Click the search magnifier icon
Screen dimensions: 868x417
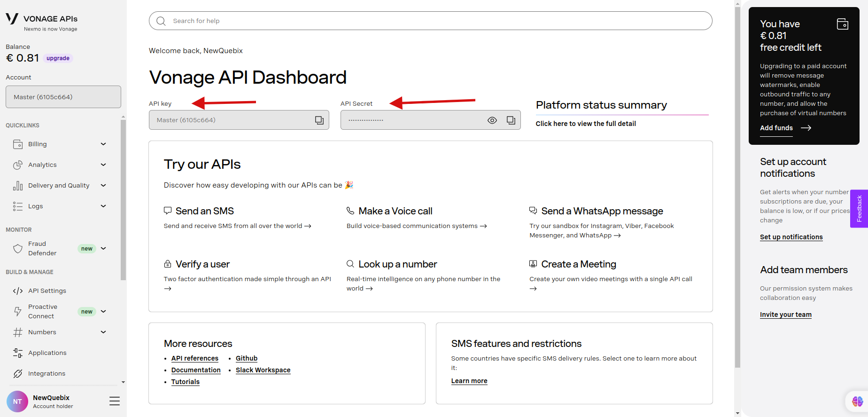[161, 21]
